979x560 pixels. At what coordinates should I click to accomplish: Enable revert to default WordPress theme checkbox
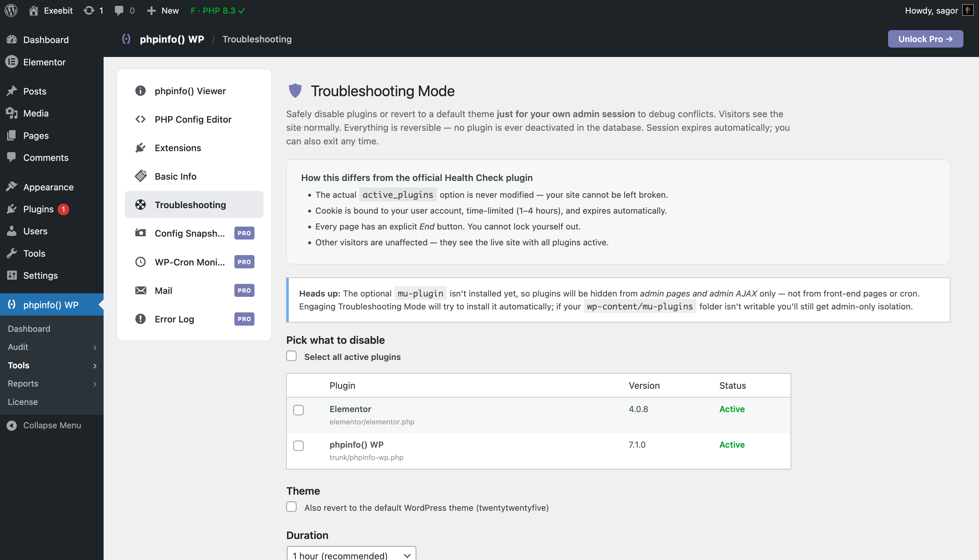pos(292,507)
